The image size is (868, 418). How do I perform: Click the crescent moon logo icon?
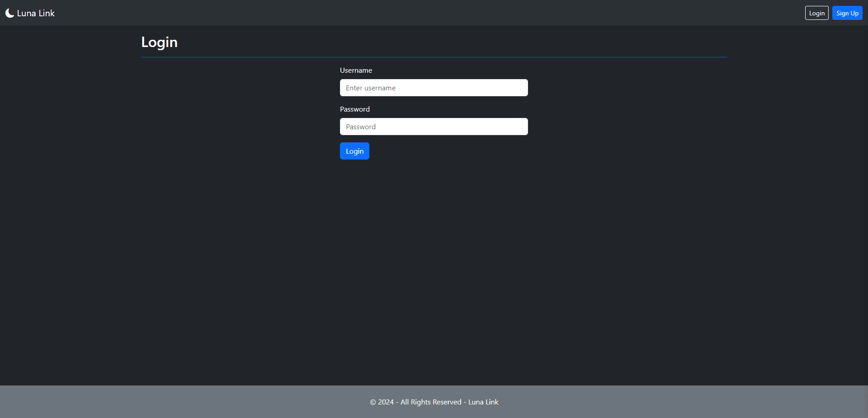click(9, 13)
